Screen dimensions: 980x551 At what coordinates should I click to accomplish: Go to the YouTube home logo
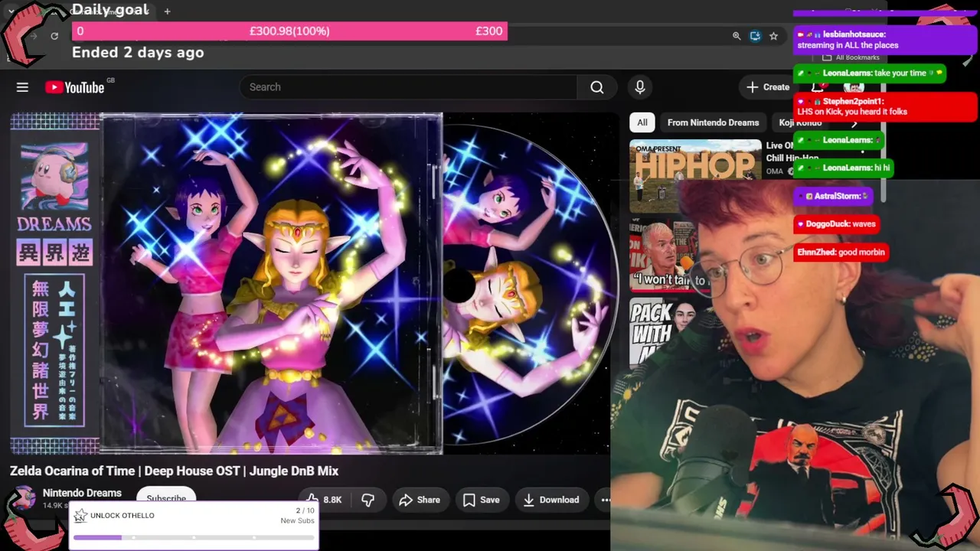(x=75, y=87)
